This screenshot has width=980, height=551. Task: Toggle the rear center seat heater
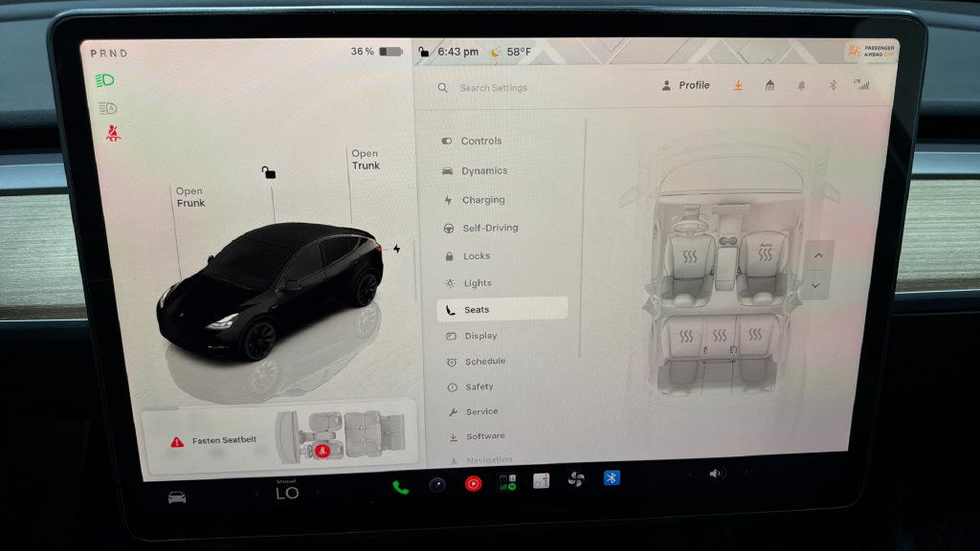click(720, 336)
